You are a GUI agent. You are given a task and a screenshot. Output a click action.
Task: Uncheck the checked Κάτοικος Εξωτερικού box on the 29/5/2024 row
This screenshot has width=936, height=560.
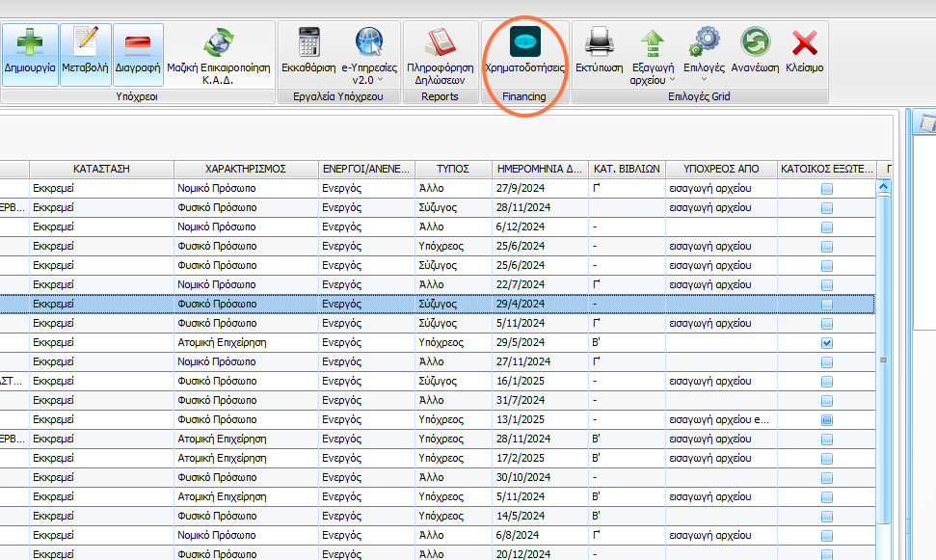[x=827, y=343]
